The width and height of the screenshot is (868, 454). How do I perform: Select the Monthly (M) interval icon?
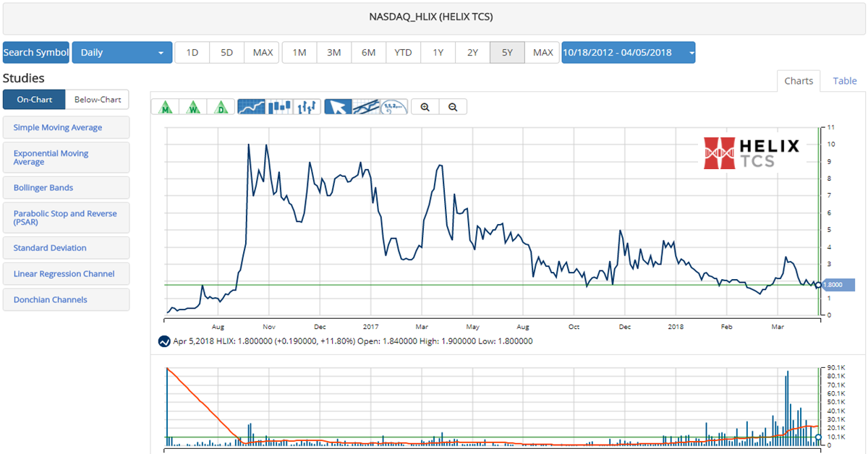coord(166,107)
